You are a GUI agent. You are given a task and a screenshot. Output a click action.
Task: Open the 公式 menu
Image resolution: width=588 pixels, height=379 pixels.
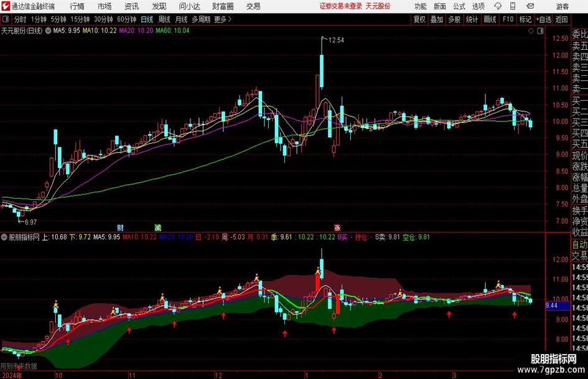[x=459, y=6]
